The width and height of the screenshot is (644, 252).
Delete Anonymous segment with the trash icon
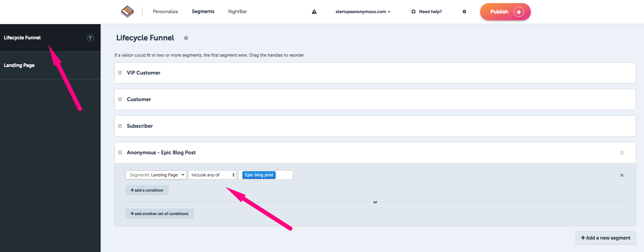[x=622, y=153]
